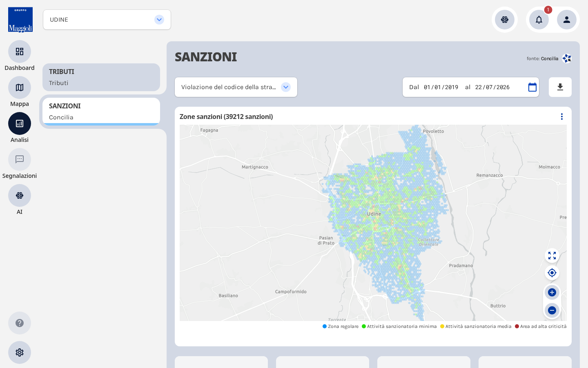Viewport: 588px width, 368px height.
Task: Open the user profile icon
Action: point(567,20)
